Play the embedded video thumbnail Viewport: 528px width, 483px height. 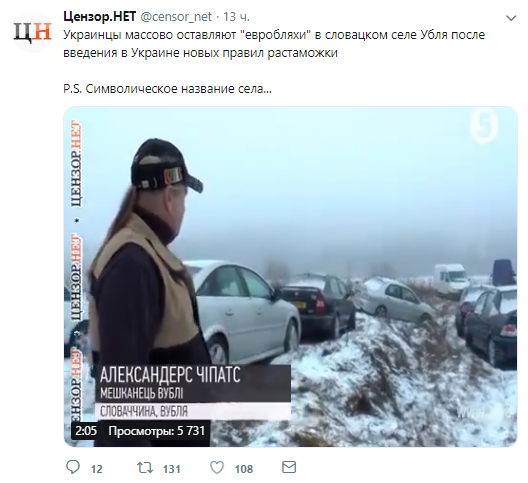(290, 277)
